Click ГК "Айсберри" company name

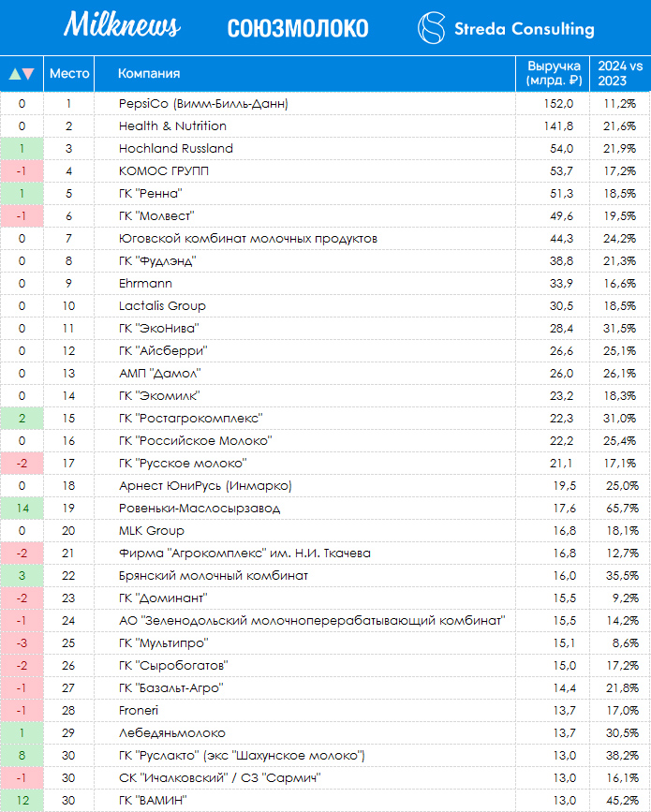coord(163,350)
